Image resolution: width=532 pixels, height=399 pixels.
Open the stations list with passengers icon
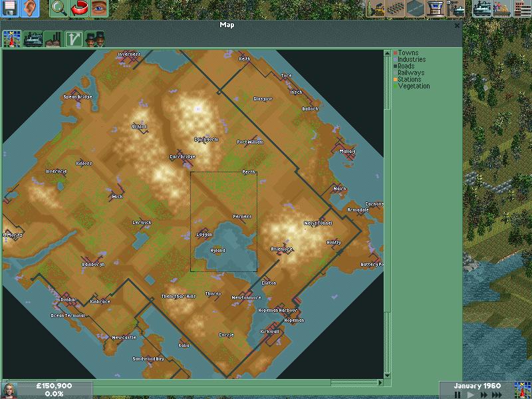pos(502,9)
